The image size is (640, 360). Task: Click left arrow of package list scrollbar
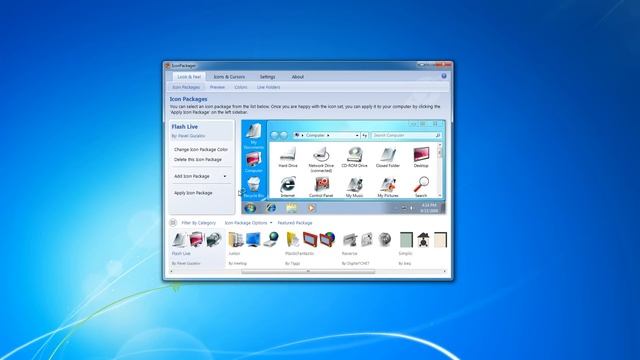point(171,271)
